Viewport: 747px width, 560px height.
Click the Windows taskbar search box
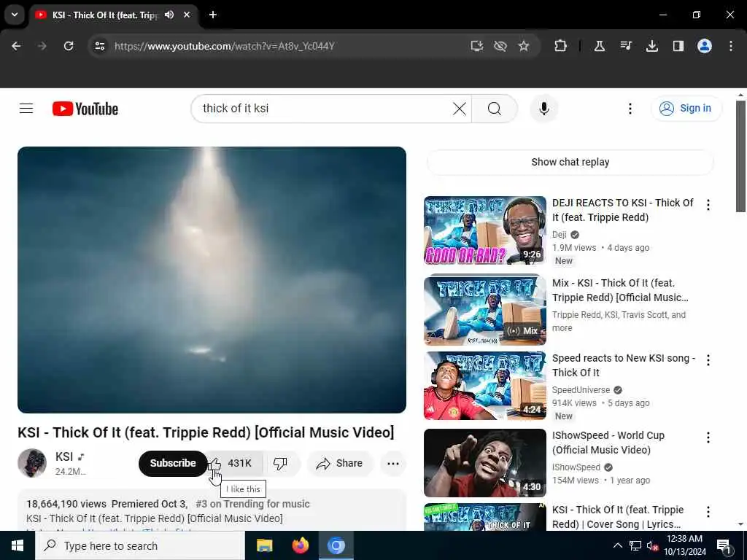pyautogui.click(x=140, y=545)
